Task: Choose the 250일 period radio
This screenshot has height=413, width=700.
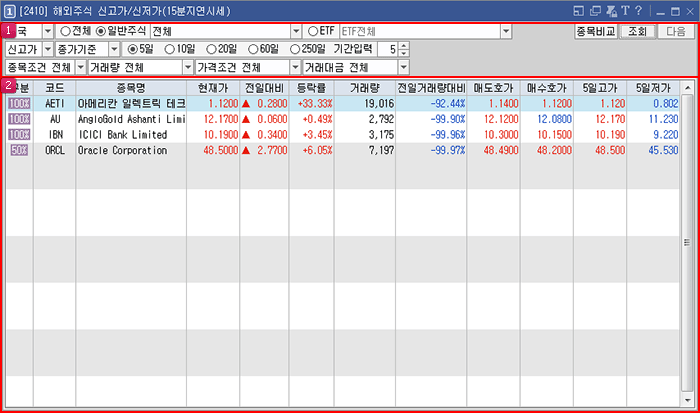Action: 295,49
